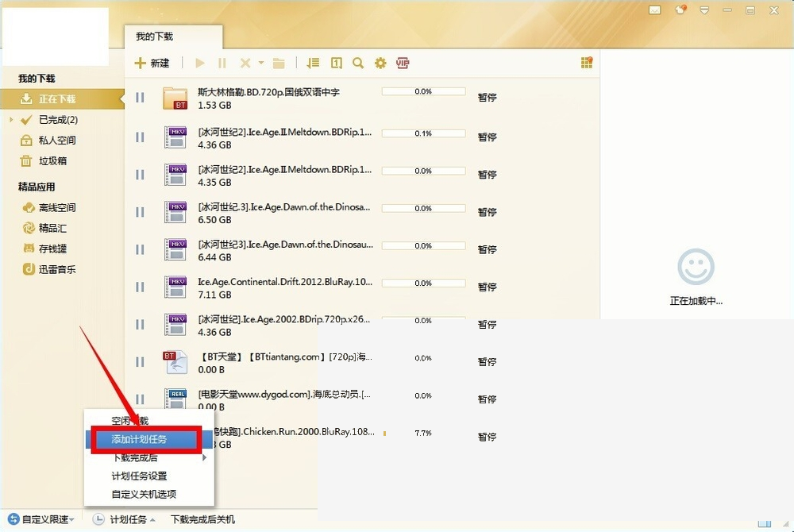The height and width of the screenshot is (532, 794).
Task: Click the pause icon in the toolbar
Action: click(222, 64)
